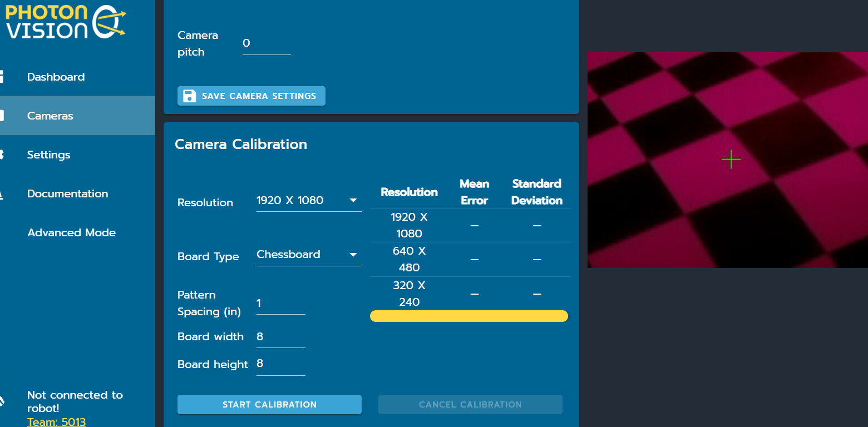This screenshot has width=868, height=427.
Task: Click the Pattern Spacing (in) label
Action: (209, 303)
